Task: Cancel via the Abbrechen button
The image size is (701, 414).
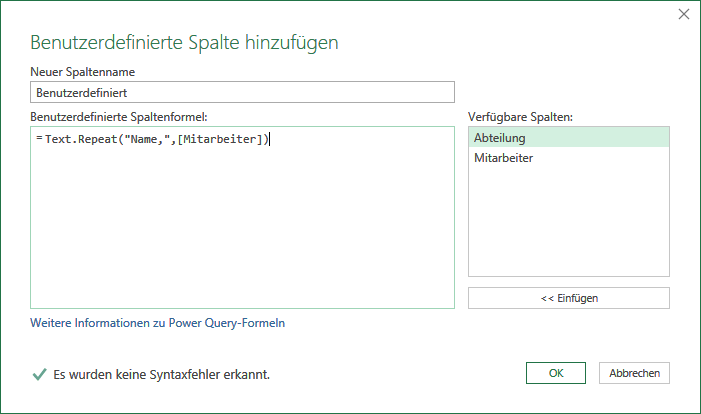Action: click(634, 373)
